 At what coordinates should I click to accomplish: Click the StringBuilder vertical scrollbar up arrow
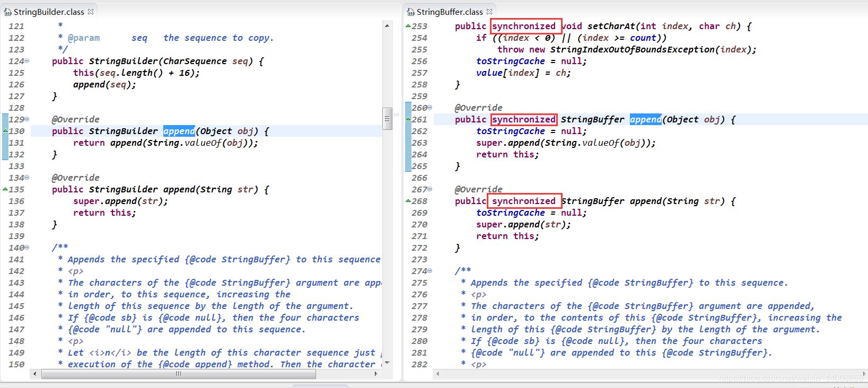[x=387, y=25]
